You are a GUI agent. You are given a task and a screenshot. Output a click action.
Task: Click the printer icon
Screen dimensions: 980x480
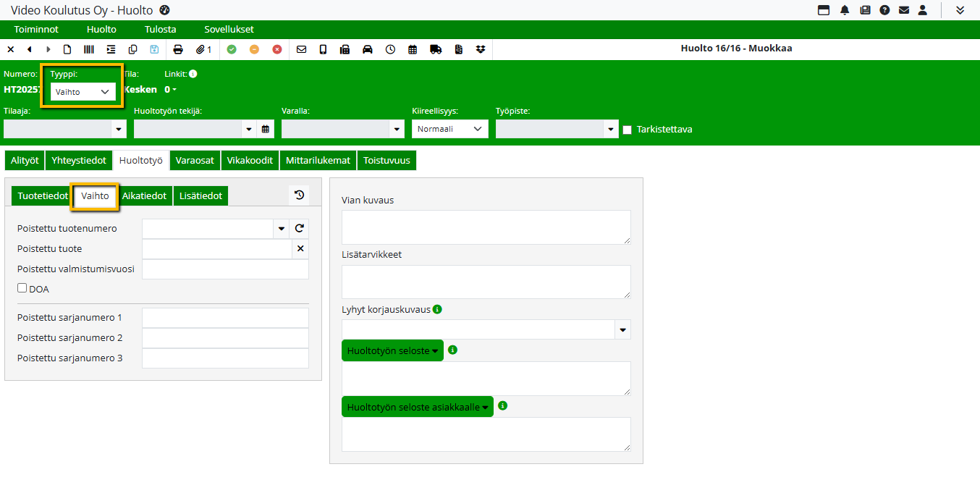coord(178,49)
